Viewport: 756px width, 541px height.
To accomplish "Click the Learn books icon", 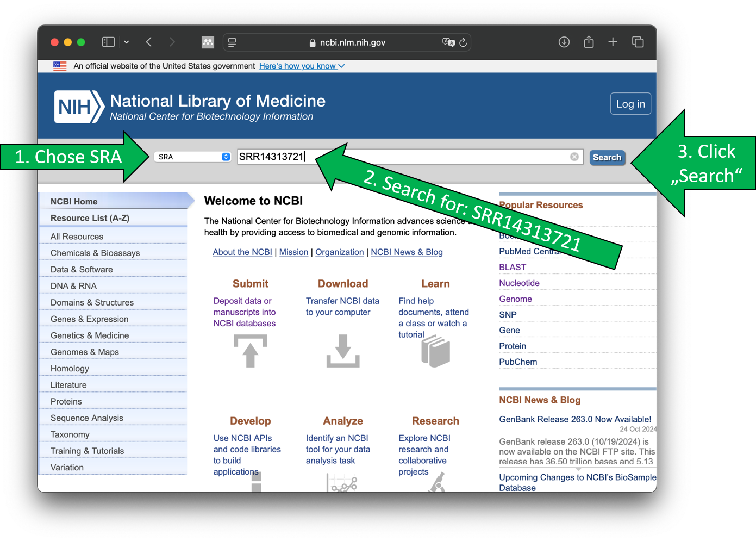I will [435, 351].
